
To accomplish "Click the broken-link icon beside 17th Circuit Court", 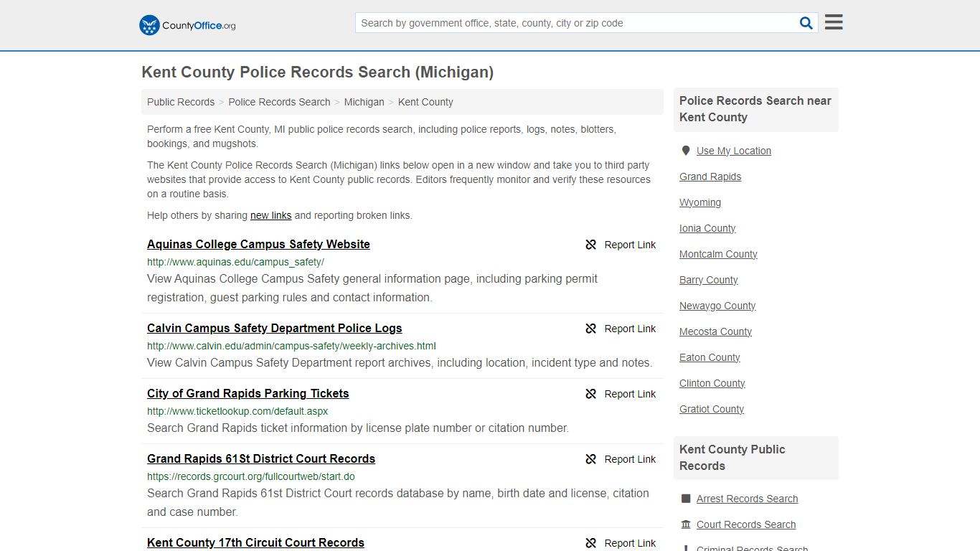I will [591, 543].
